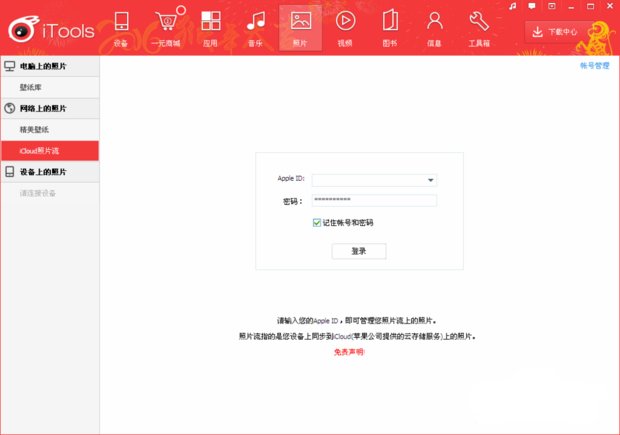Viewport: 620px width, 435px height.
Task: Click the 密码 password input field
Action: click(374, 200)
